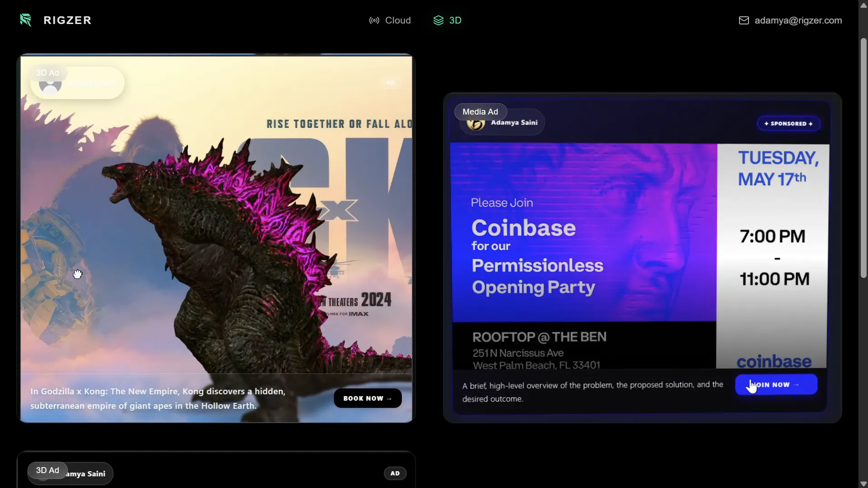
Task: Click the SPONSORED badge
Action: click(x=788, y=124)
